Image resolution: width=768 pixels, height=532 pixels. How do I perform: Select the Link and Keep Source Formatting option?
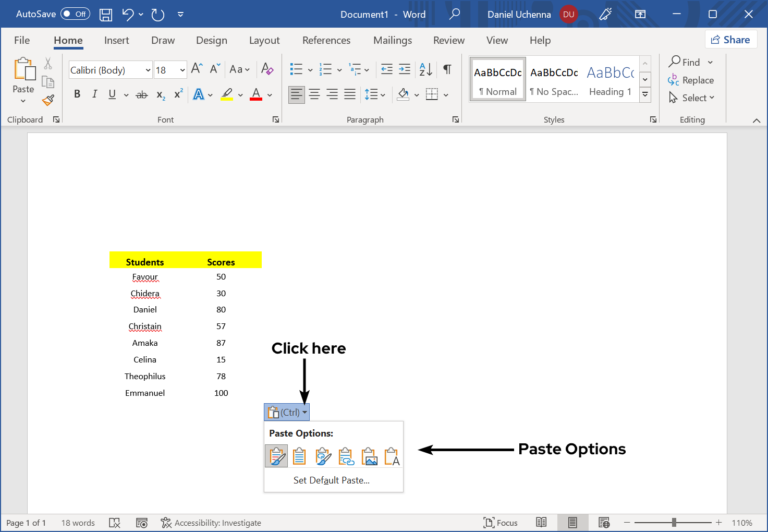pos(322,455)
